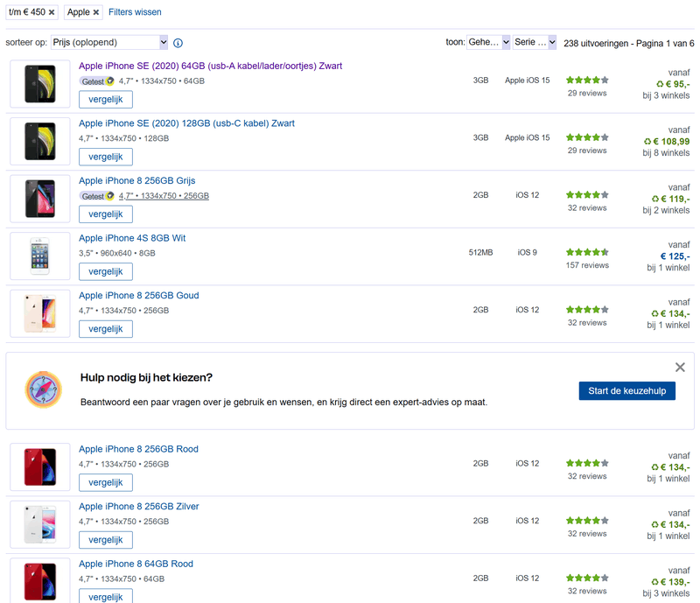
Task: Click vergelijk for iPhone 8 256GB Goud
Action: [x=106, y=329]
